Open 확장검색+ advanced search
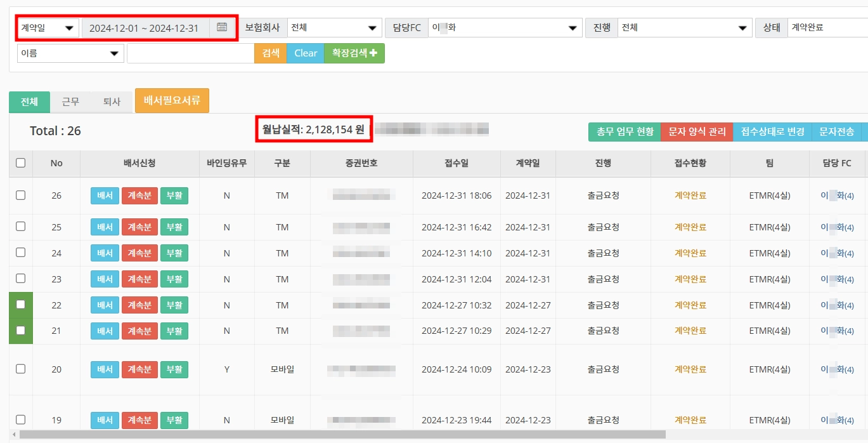868x443 pixels. tap(354, 53)
